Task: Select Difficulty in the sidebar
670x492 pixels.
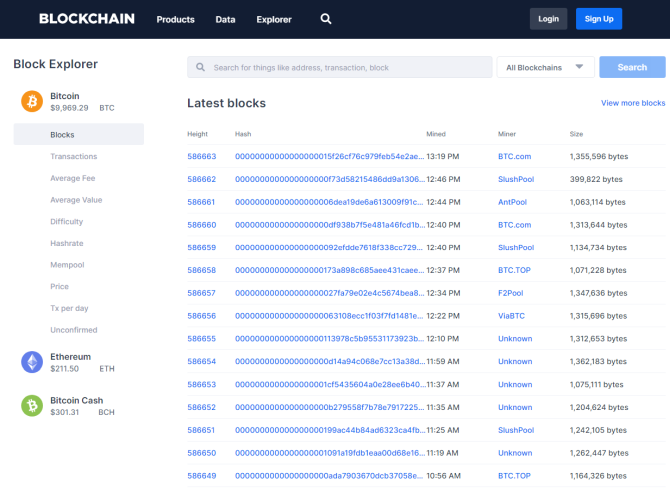Action: click(67, 221)
